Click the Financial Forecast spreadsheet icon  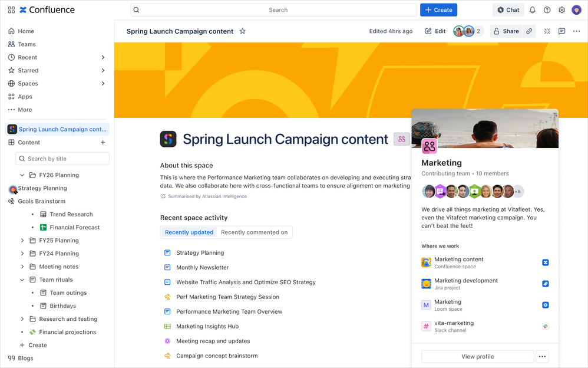pos(44,227)
